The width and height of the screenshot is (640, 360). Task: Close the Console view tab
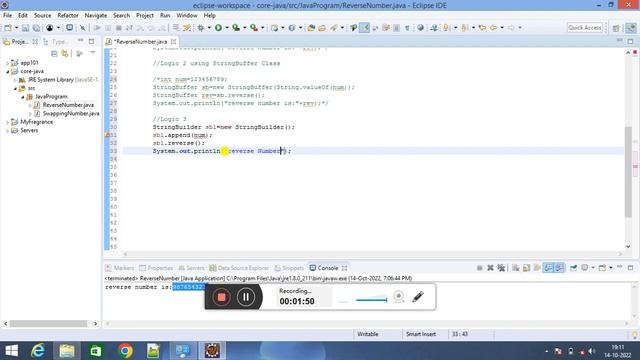click(344, 268)
